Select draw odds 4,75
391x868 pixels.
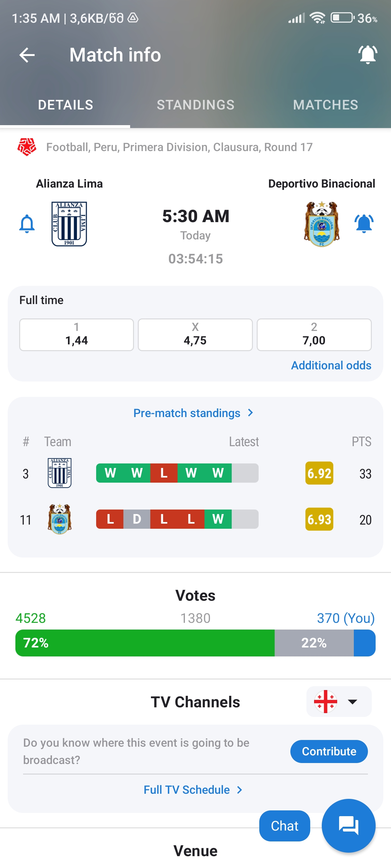click(x=195, y=334)
